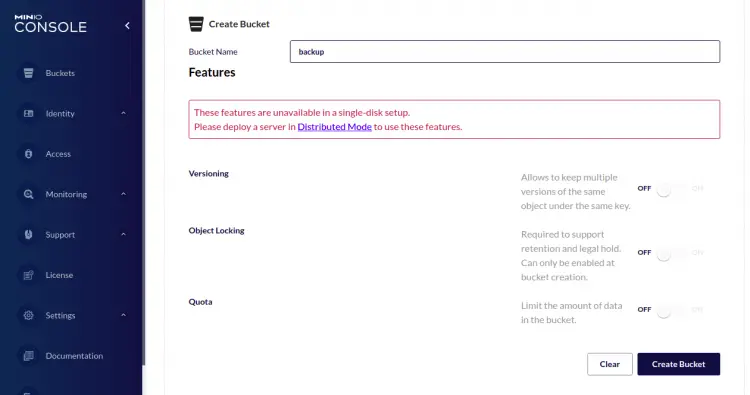Click the Bucket Name label
750x395 pixels.
[213, 52]
